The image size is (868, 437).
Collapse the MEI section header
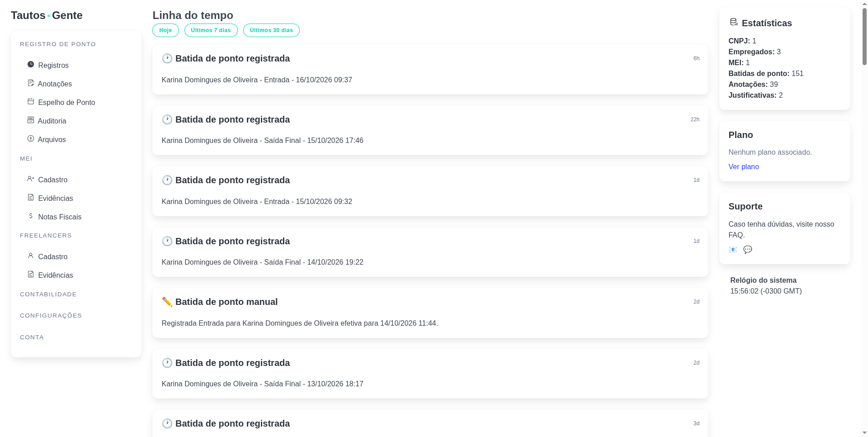tap(26, 159)
